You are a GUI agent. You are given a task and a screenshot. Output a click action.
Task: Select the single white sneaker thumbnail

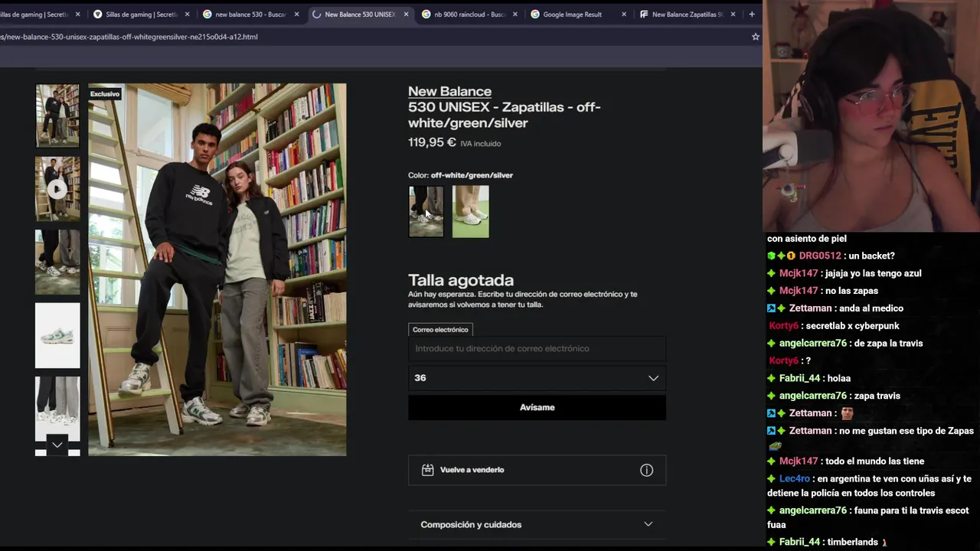[x=57, y=335]
